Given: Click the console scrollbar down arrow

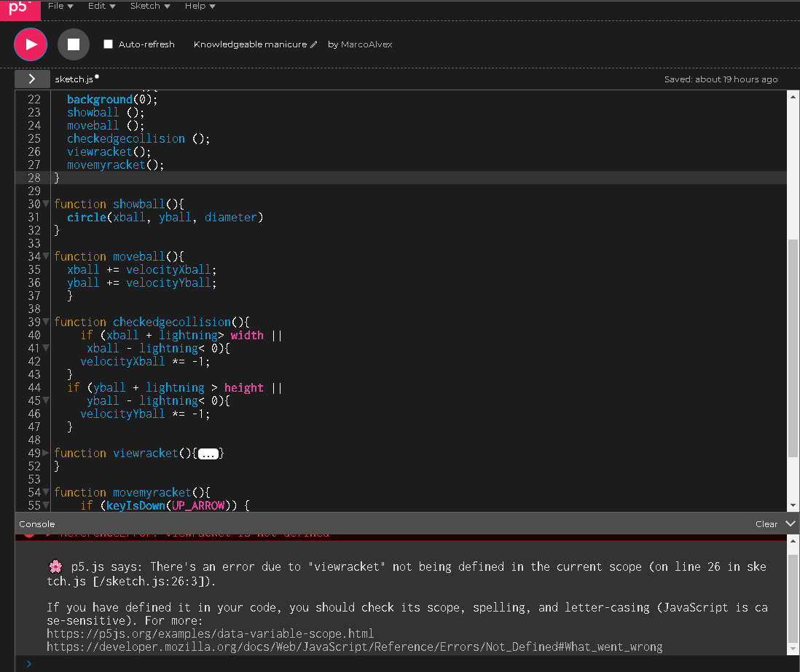Looking at the screenshot, I should [x=793, y=649].
